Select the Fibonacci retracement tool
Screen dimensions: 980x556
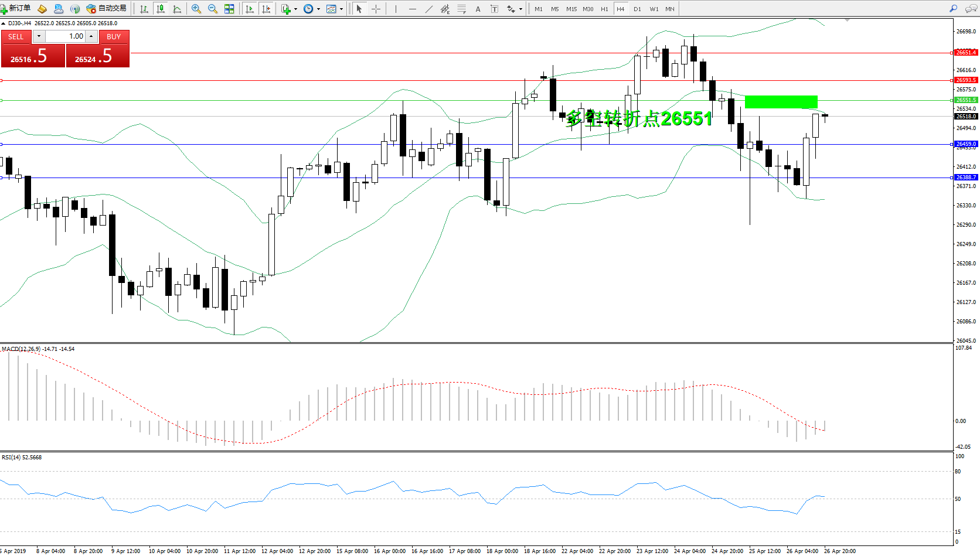[x=462, y=9]
